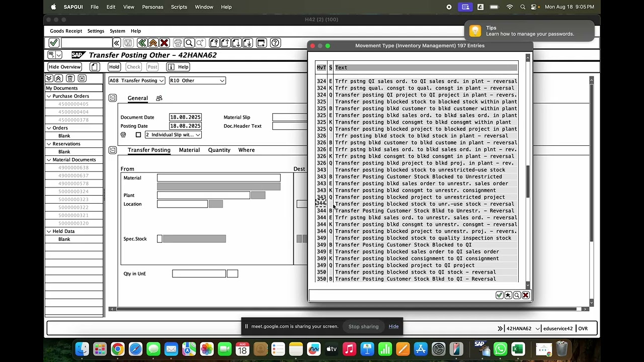Click the First Page icon in toolbar
Image resolution: width=644 pixels, height=362 pixels.
point(214,43)
